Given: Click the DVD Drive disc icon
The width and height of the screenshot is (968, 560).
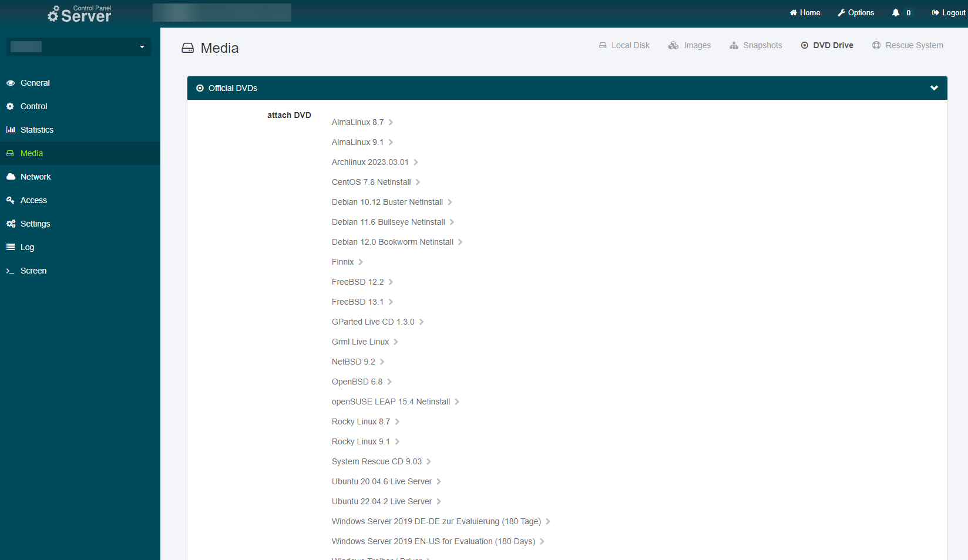Looking at the screenshot, I should click(805, 45).
